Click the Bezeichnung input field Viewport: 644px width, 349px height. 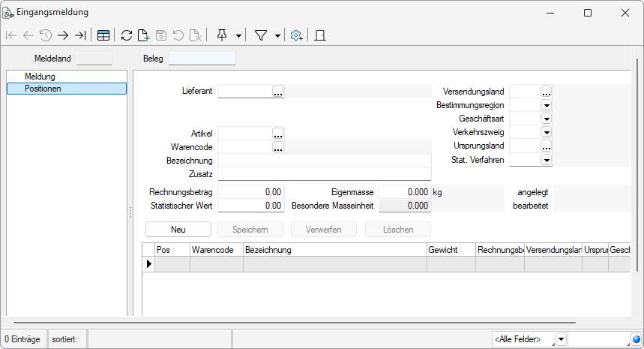pyautogui.click(x=324, y=161)
